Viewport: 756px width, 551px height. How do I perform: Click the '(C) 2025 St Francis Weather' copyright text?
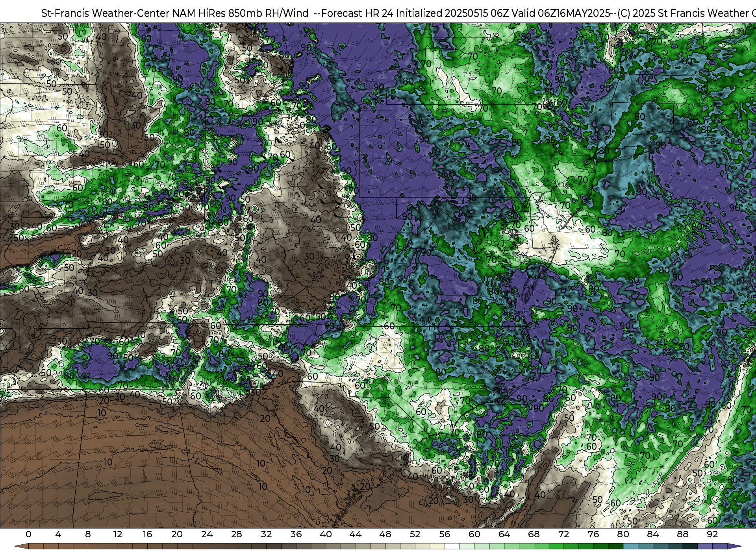click(683, 13)
